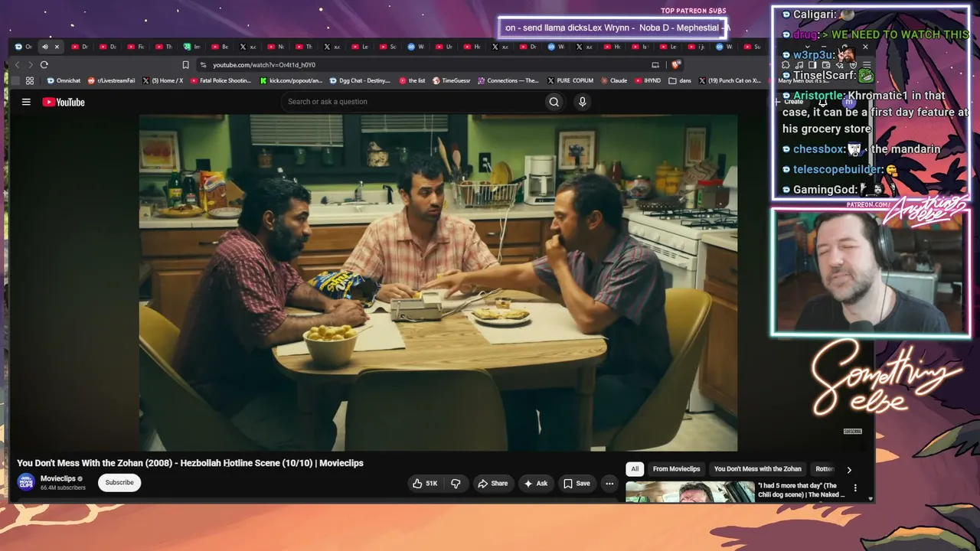
Task: Click the Zohan video player frame
Action: (x=438, y=282)
